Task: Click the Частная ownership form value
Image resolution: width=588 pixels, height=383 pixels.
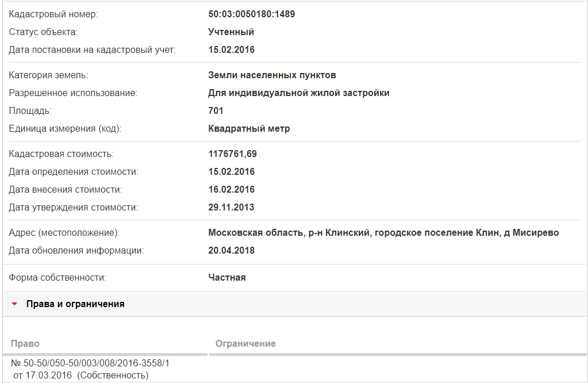Action: [227, 278]
